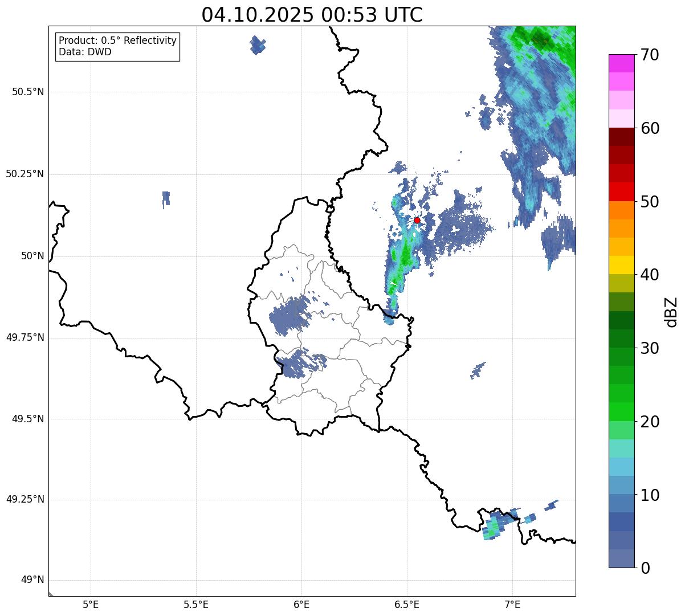Click the colorbar '0' tick label

[645, 568]
